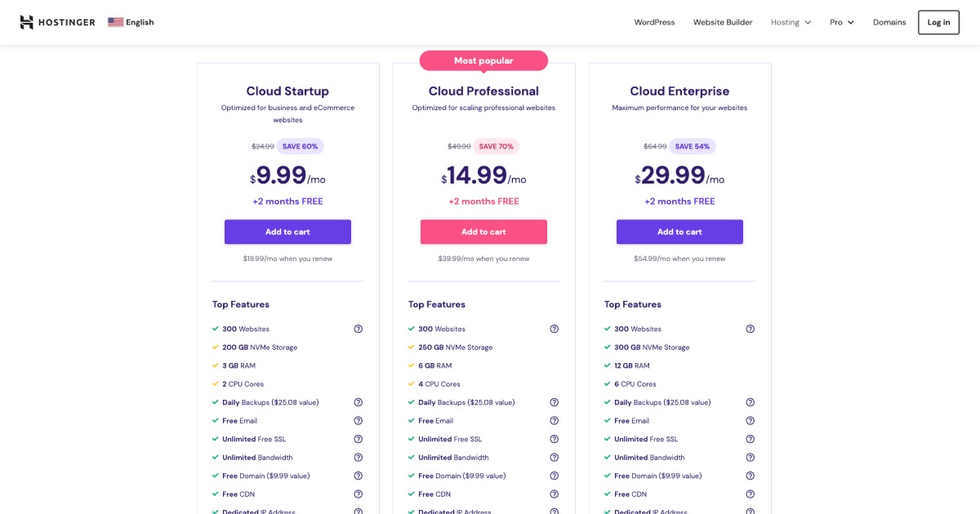Click the Cloud Startup heading
The image size is (980, 514).
pyautogui.click(x=287, y=91)
